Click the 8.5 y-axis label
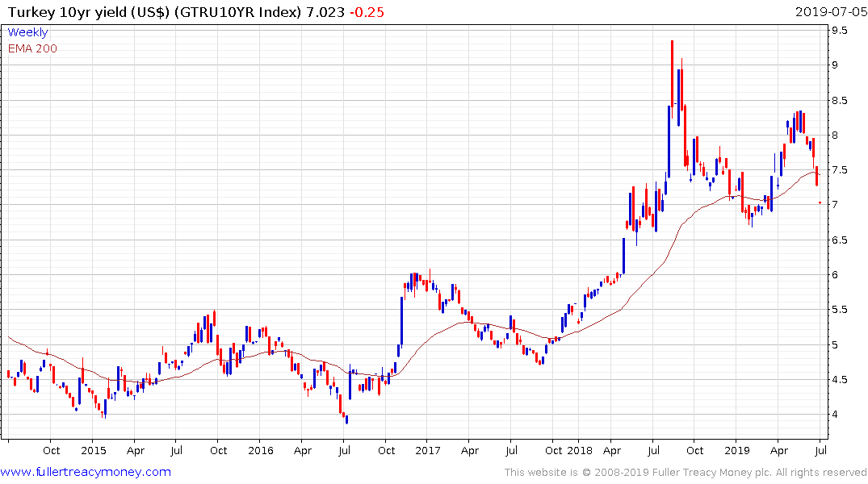The height and width of the screenshot is (484, 868). pos(839,101)
